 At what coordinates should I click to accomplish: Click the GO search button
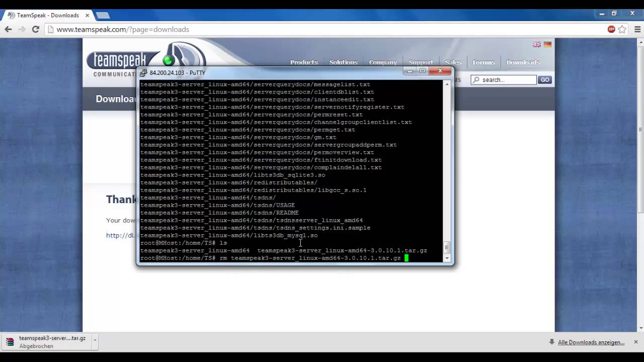pos(545,80)
